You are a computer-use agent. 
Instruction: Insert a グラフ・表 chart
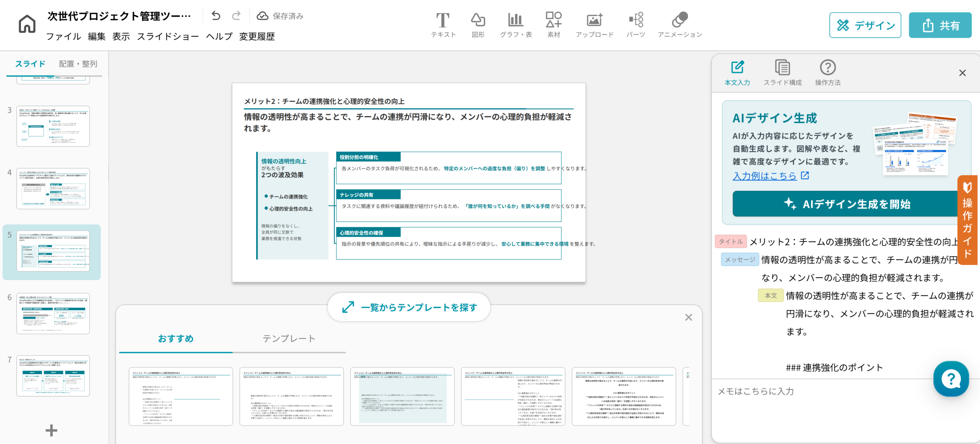[516, 25]
